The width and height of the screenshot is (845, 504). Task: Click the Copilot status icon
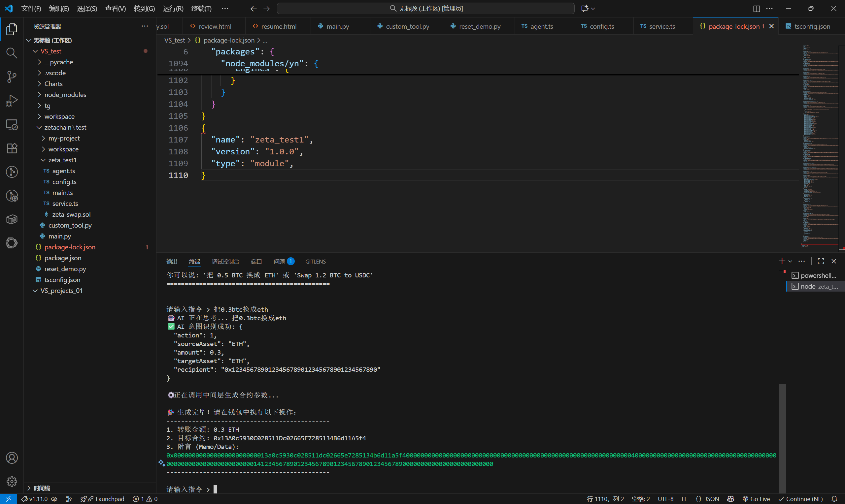[x=730, y=499]
